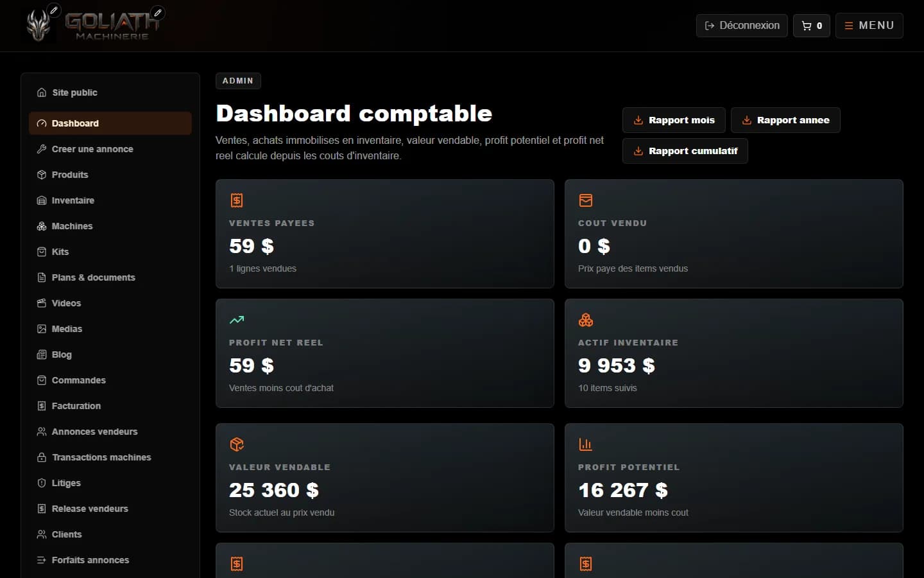
Task: Open the MENU hamburger button
Action: 869,26
